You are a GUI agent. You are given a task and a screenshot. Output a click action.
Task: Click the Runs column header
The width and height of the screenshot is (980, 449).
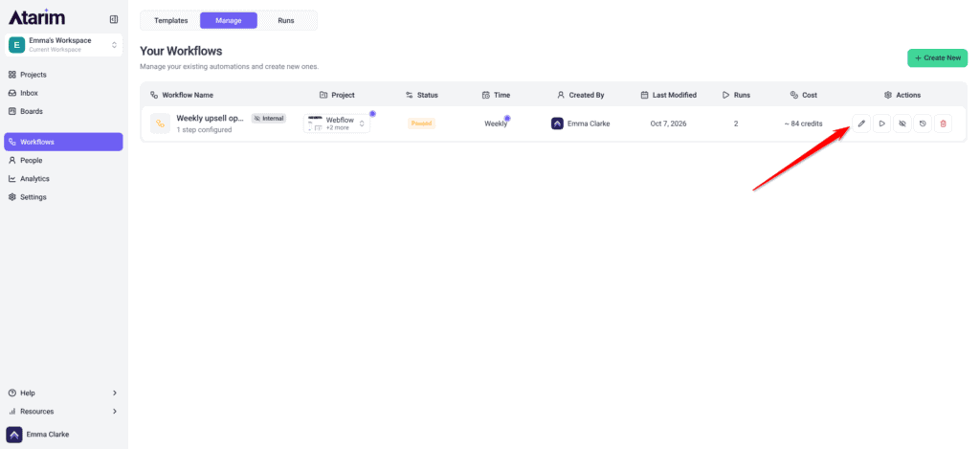(736, 95)
